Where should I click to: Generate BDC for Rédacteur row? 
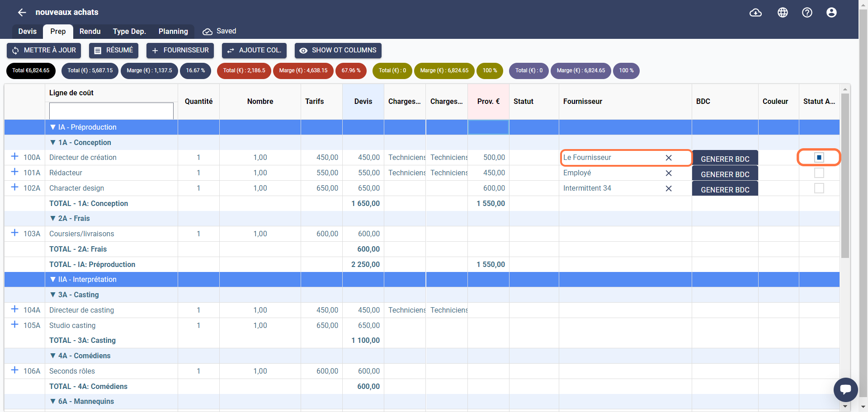pyautogui.click(x=725, y=173)
